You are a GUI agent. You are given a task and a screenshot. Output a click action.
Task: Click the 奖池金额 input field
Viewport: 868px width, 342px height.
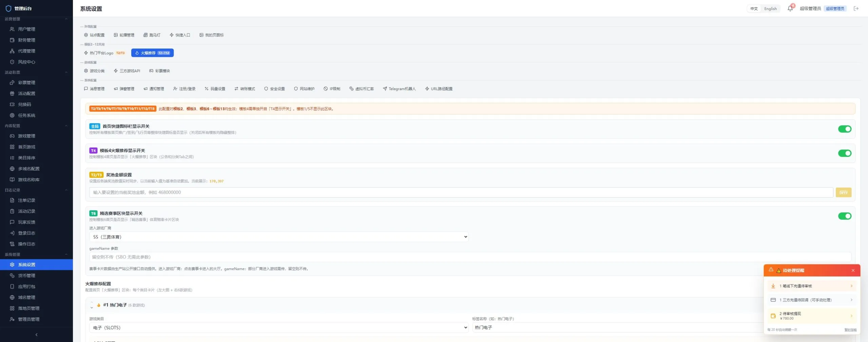(461, 192)
